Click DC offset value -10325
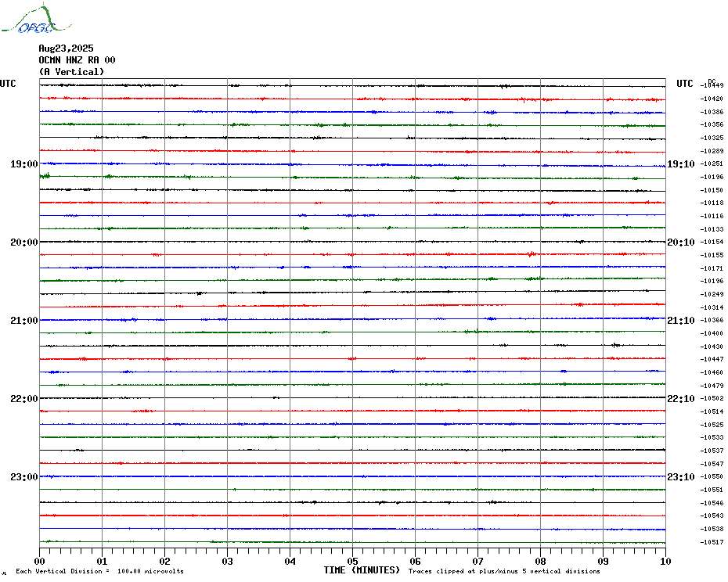The height and width of the screenshot is (582, 728). click(712, 138)
